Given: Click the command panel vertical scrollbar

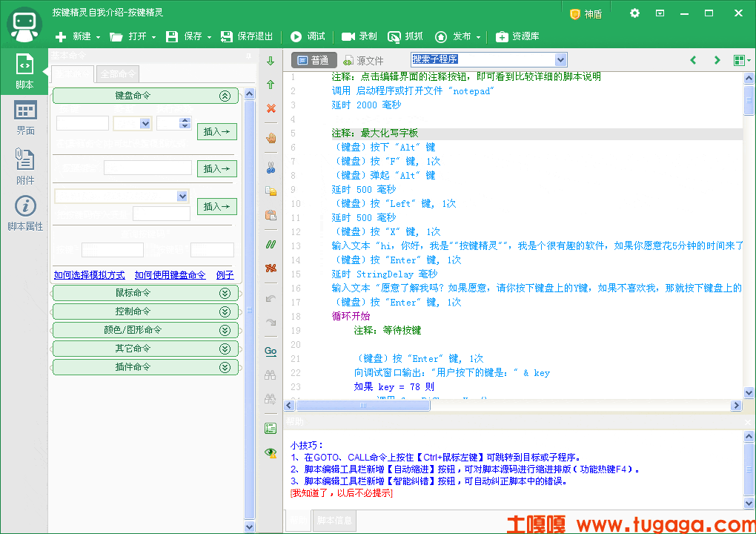Looking at the screenshot, I should pos(249,310).
